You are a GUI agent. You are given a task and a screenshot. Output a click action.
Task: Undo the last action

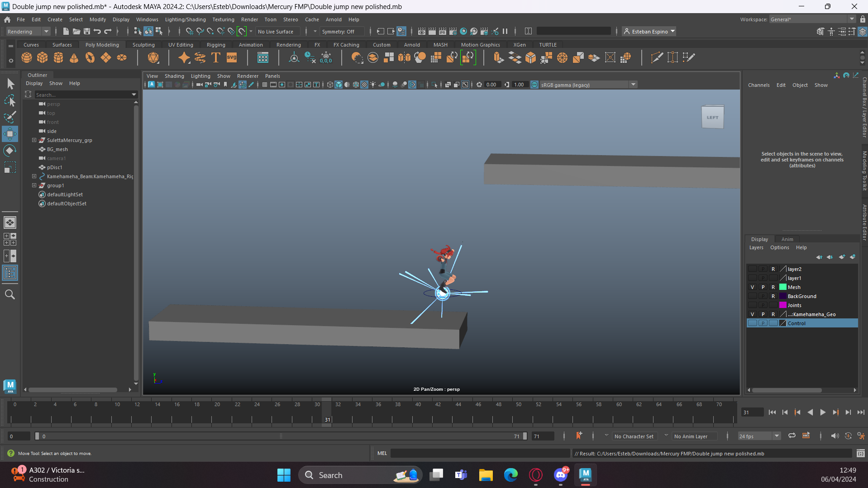tap(97, 31)
